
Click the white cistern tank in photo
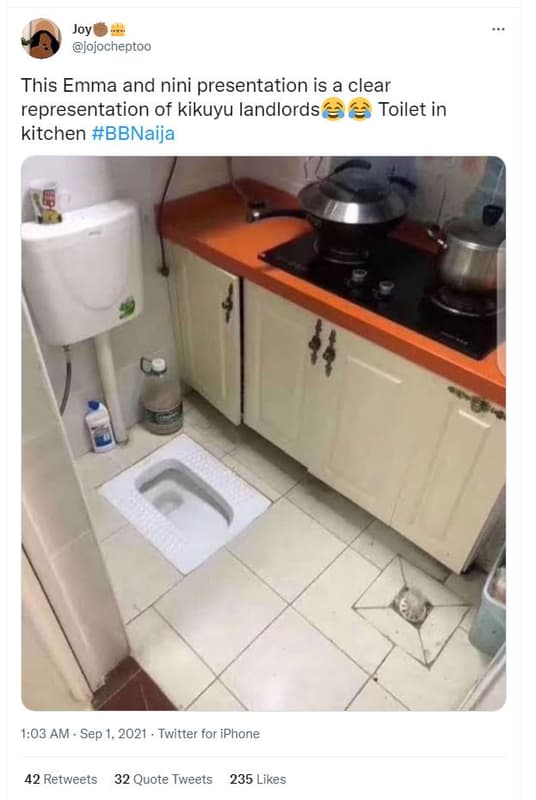[x=82, y=272]
